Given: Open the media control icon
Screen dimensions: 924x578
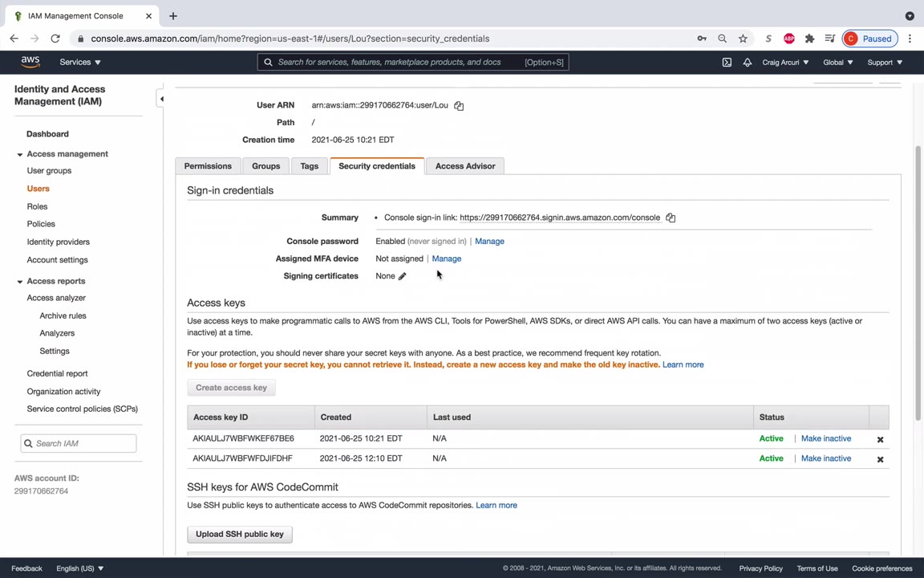Looking at the screenshot, I should tap(829, 39).
